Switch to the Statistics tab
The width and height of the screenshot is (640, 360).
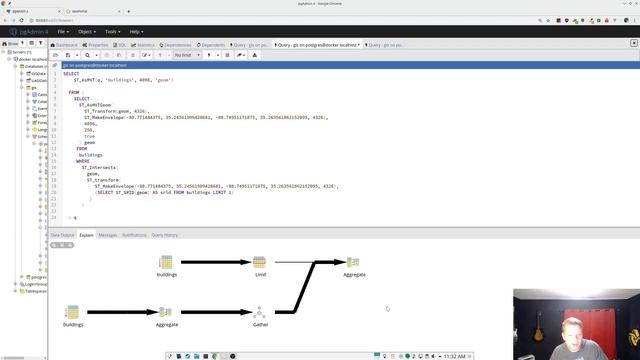[x=143, y=45]
